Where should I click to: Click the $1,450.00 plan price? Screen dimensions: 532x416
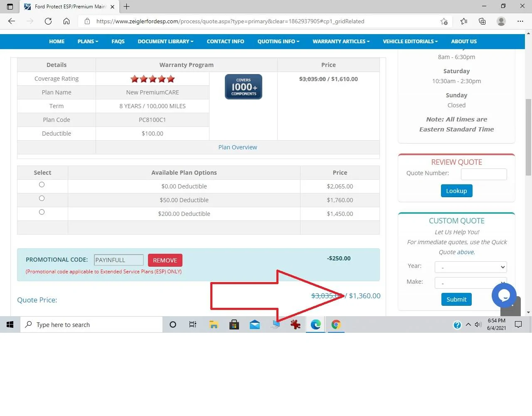340,214
